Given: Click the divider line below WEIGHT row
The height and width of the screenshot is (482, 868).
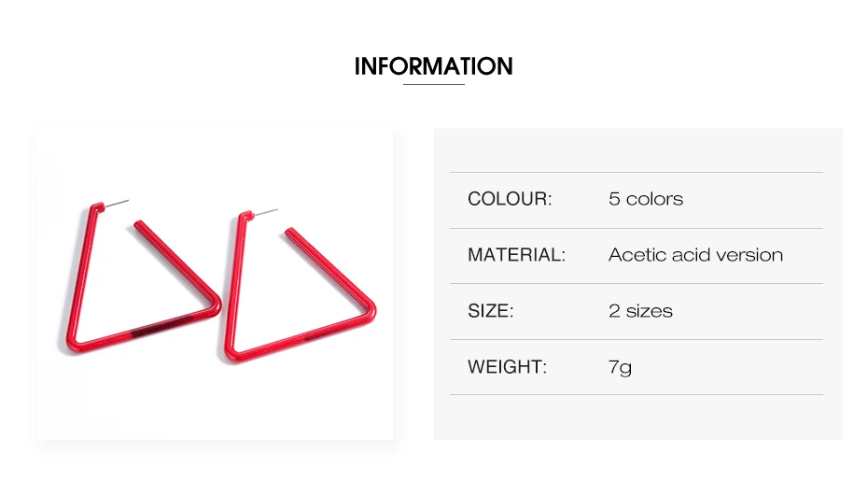Looking at the screenshot, I should [x=636, y=394].
